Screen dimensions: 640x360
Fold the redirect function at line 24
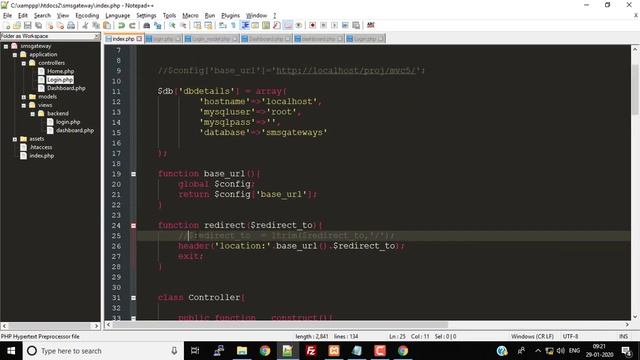(133, 225)
